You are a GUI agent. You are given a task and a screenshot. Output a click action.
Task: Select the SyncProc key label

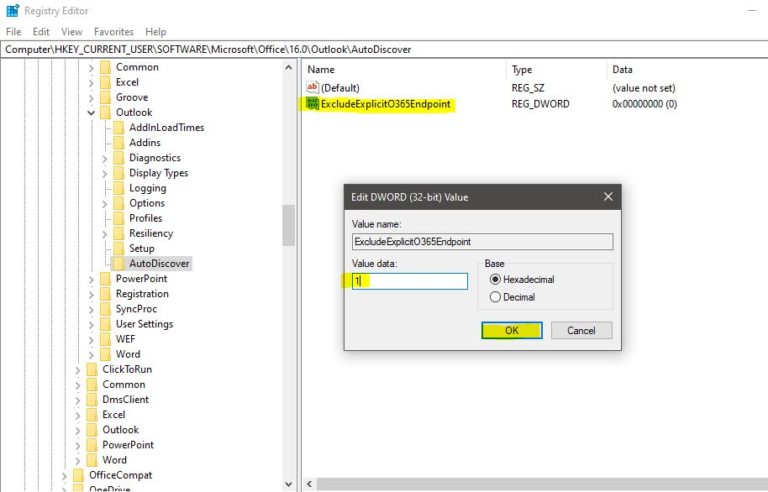coord(136,309)
